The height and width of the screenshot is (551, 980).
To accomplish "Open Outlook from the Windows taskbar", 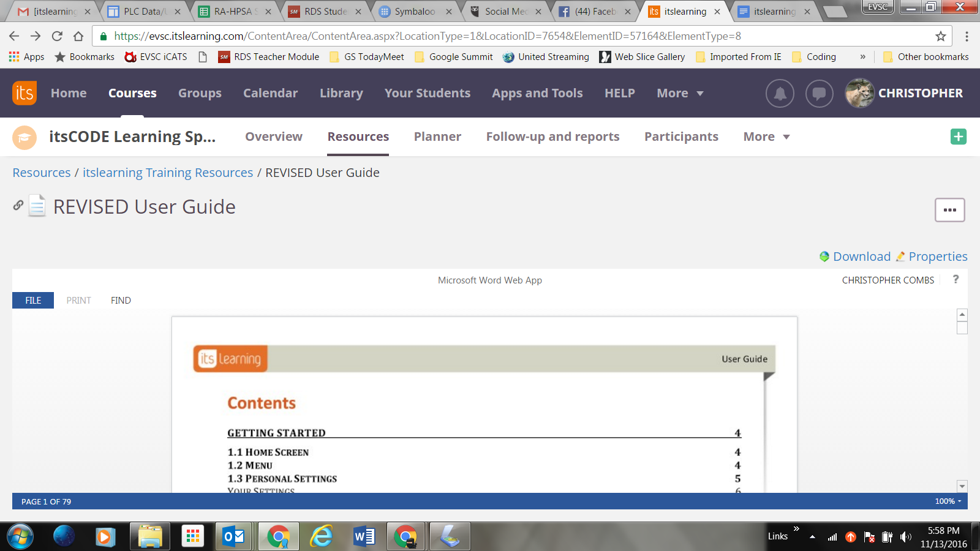I will coord(233,537).
